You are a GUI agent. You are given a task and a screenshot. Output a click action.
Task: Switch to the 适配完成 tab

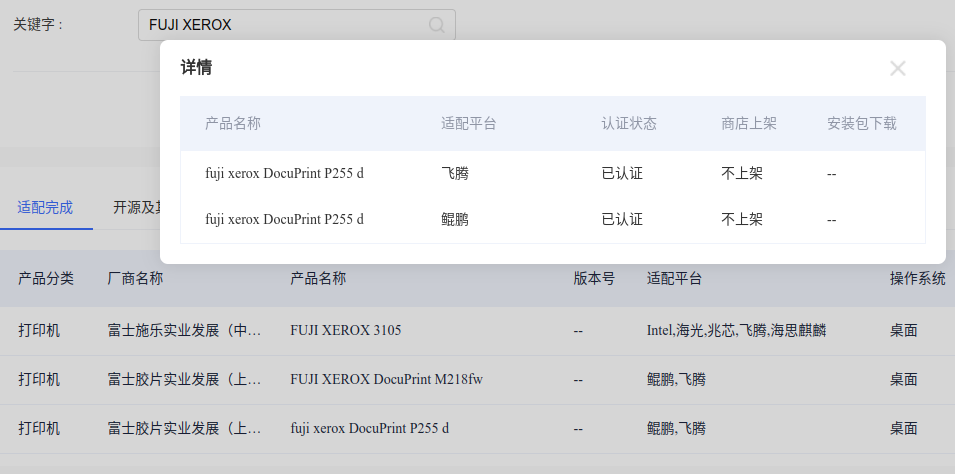click(x=45, y=208)
